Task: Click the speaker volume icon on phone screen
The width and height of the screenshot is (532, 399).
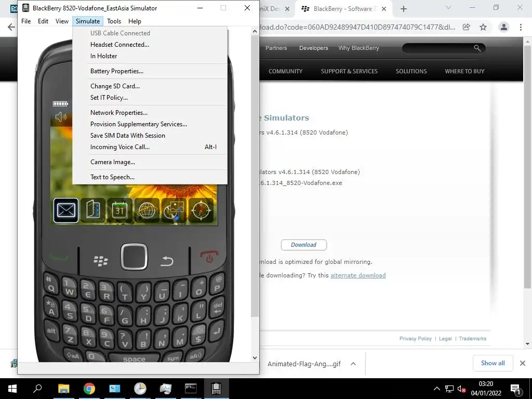Action: (x=61, y=117)
